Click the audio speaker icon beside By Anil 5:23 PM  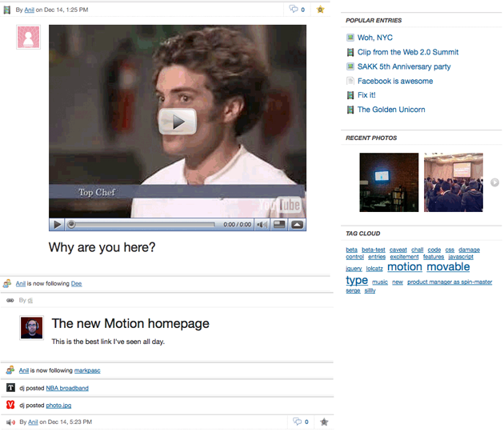pos(10,422)
